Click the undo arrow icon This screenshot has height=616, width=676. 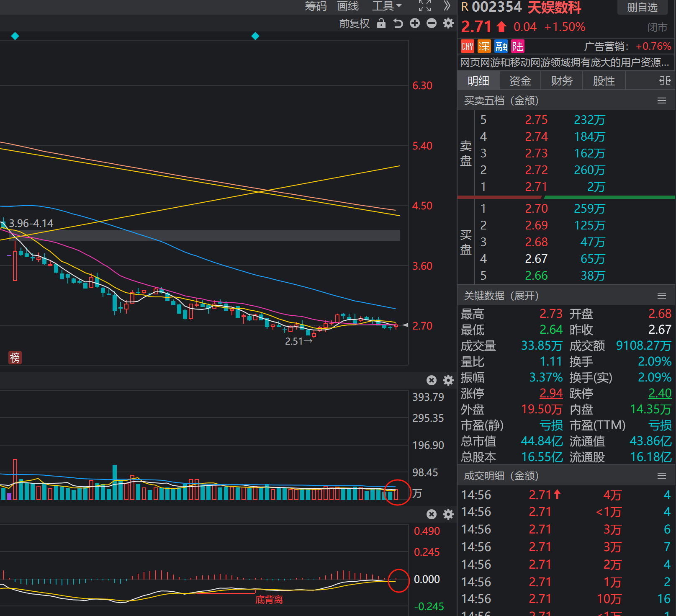(x=398, y=23)
